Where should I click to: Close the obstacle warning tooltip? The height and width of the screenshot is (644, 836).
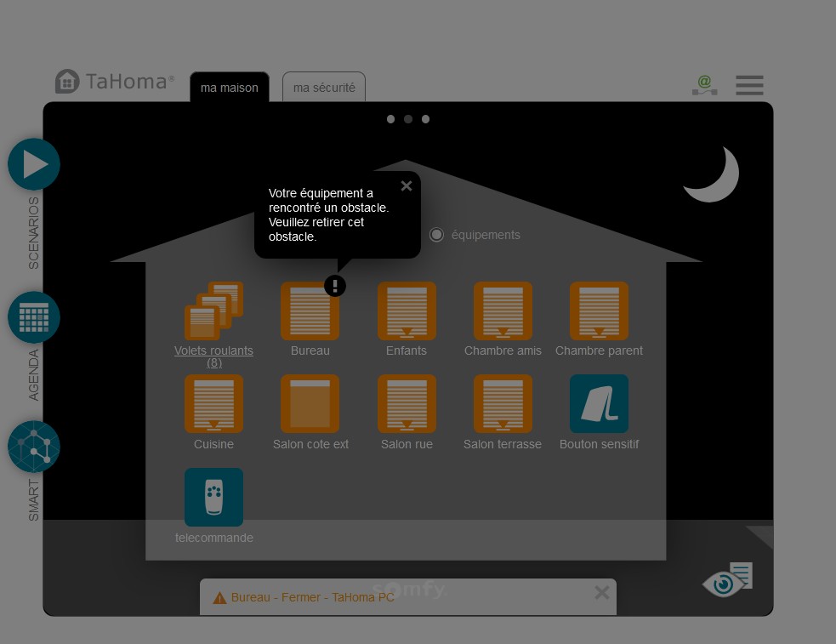tap(407, 186)
